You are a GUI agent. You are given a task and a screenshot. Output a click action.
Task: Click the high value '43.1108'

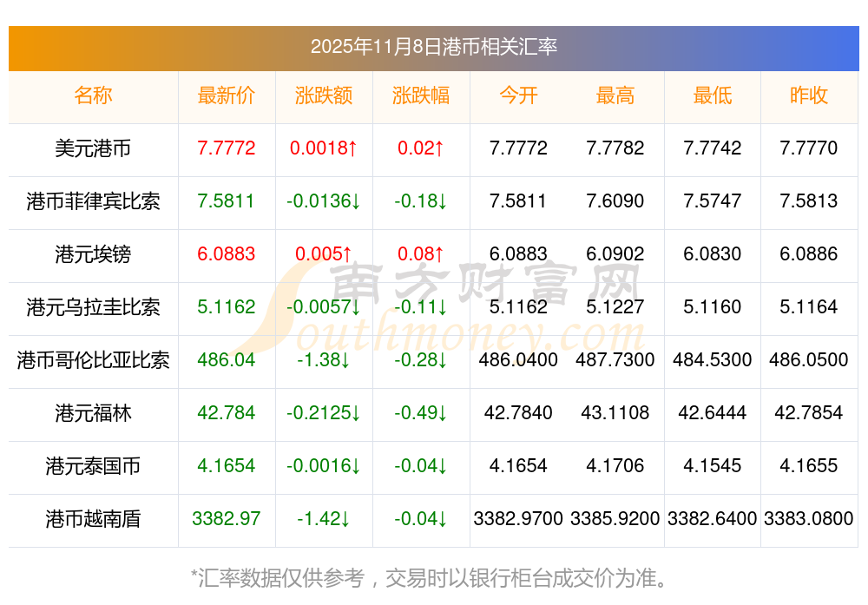615,413
